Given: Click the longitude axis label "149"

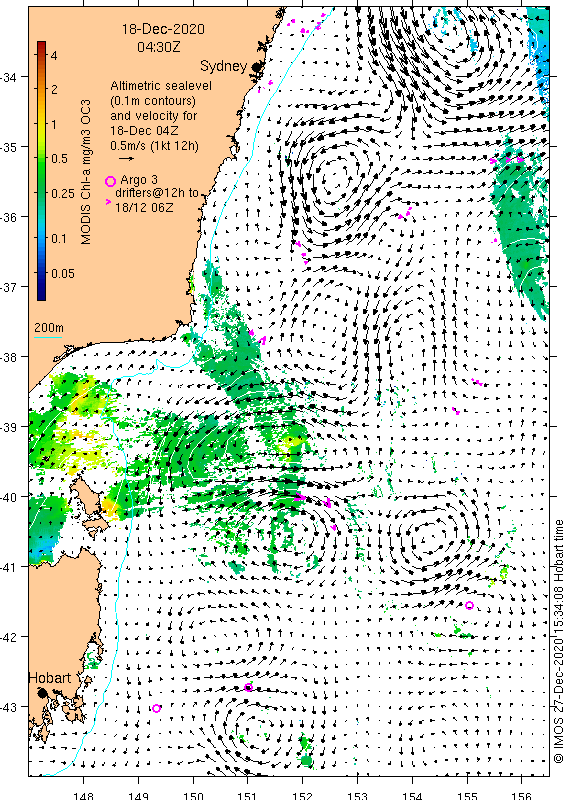Looking at the screenshot, I should click(138, 795).
